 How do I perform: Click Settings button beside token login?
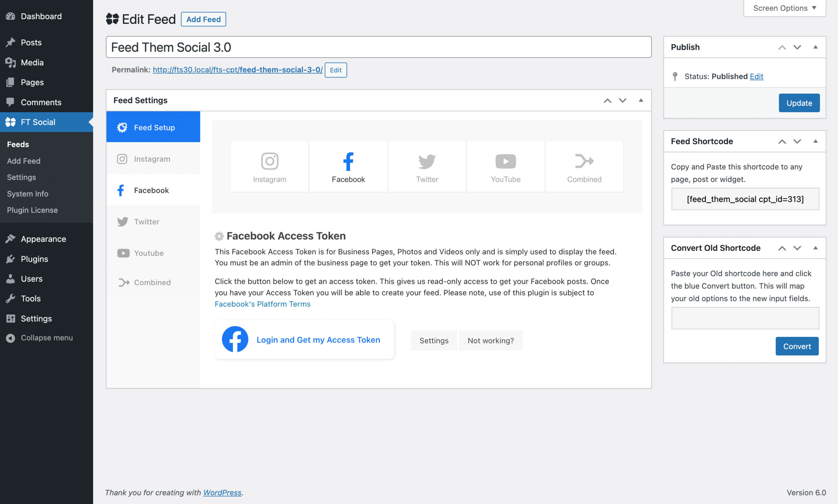click(x=434, y=340)
